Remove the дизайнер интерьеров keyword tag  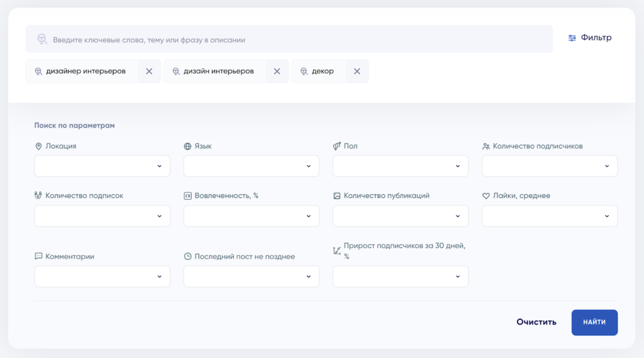point(149,72)
